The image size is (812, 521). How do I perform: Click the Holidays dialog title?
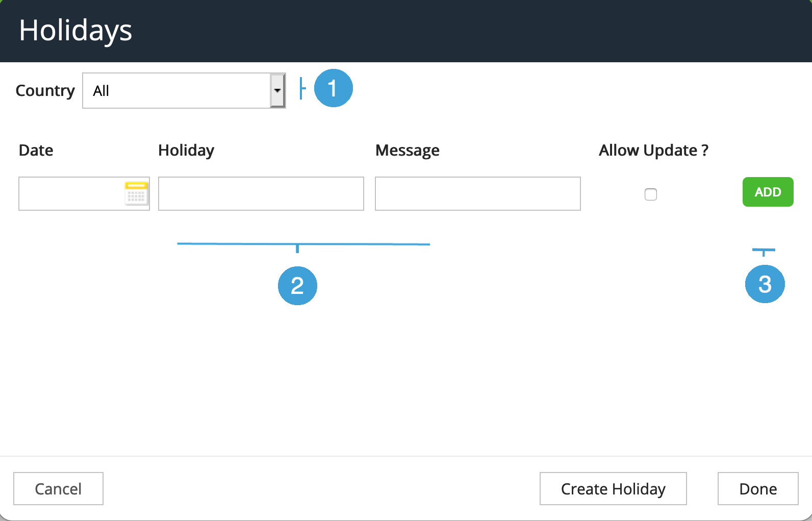[75, 31]
